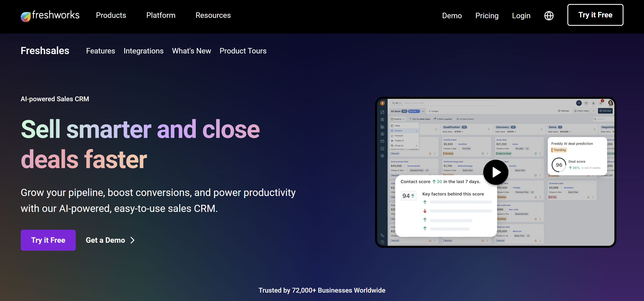Open three-dot menu on Acme deal card
Viewport: 644px width, 301px height.
pyautogui.click(x=540, y=153)
